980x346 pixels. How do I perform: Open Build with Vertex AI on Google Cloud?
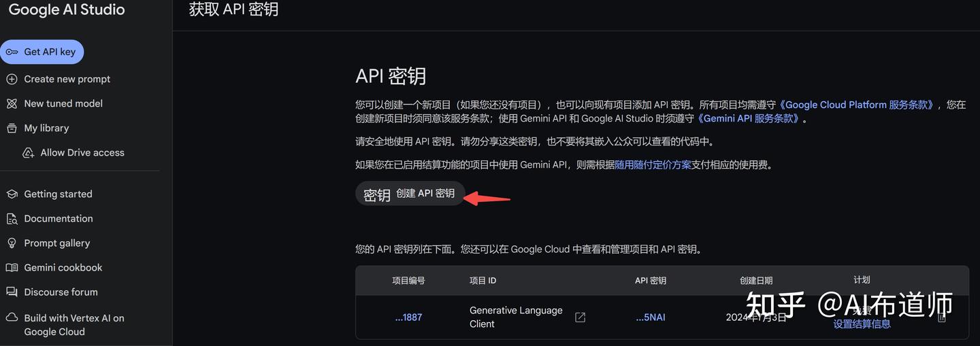click(x=74, y=325)
